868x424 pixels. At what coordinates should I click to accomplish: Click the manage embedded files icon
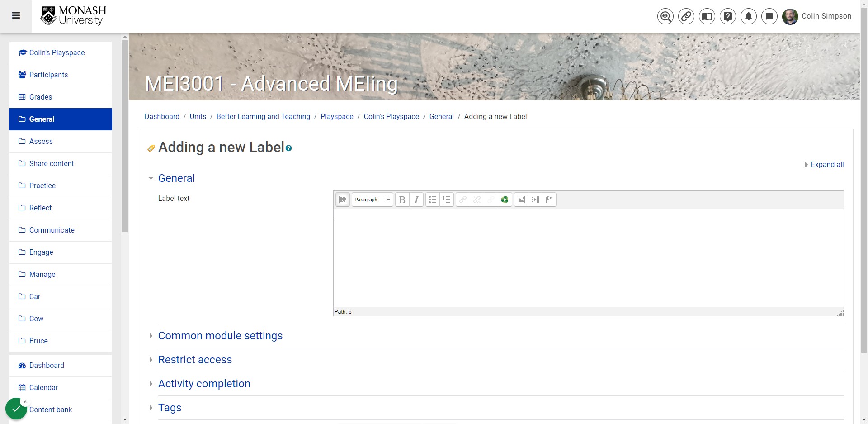click(x=549, y=200)
